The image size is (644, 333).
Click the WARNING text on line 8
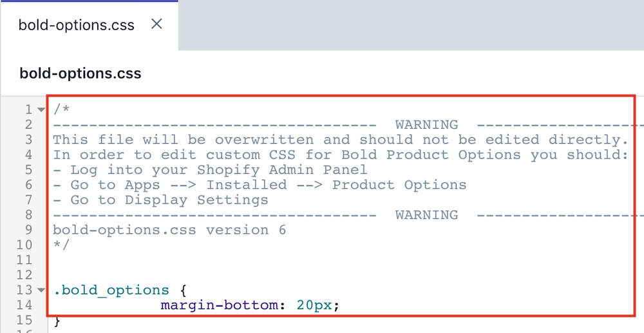(x=427, y=214)
